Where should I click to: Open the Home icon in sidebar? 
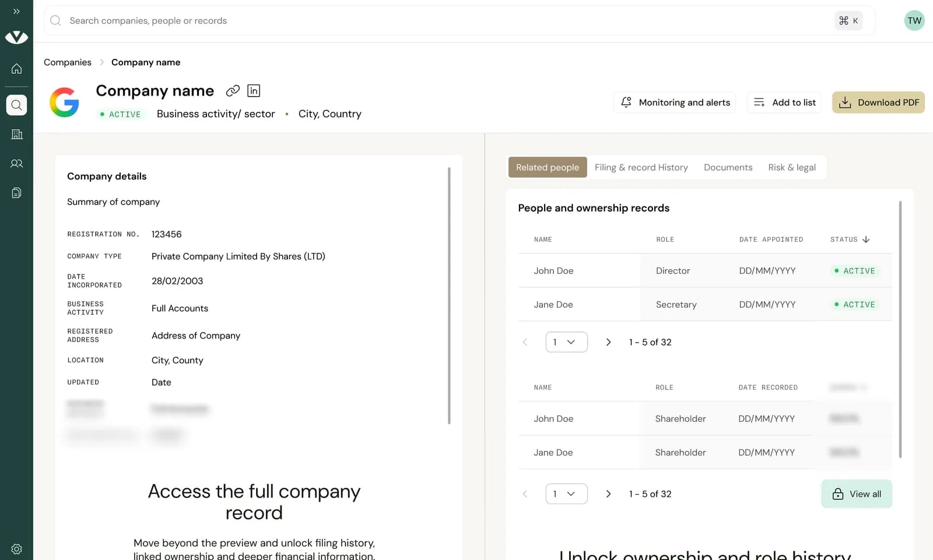pyautogui.click(x=16, y=69)
